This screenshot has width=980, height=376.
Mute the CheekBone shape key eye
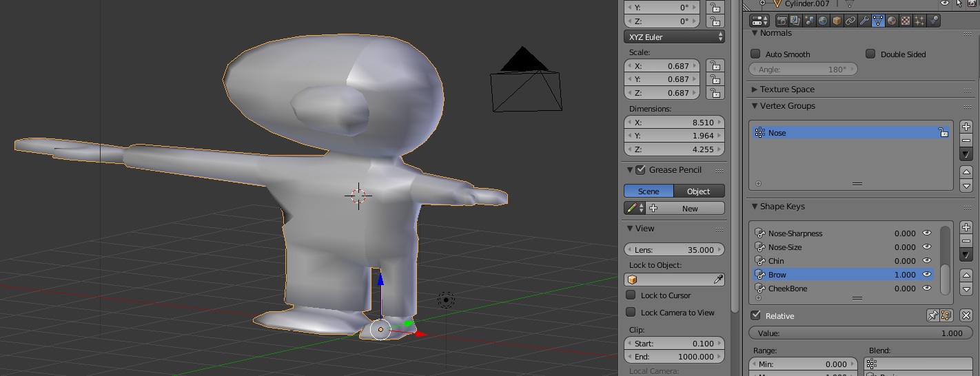coord(927,288)
